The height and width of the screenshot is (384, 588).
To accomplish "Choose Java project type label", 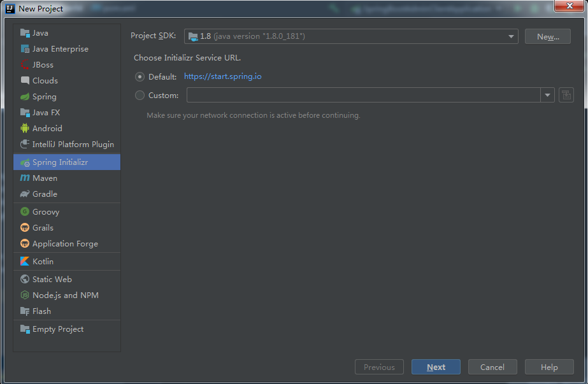I will 40,33.
